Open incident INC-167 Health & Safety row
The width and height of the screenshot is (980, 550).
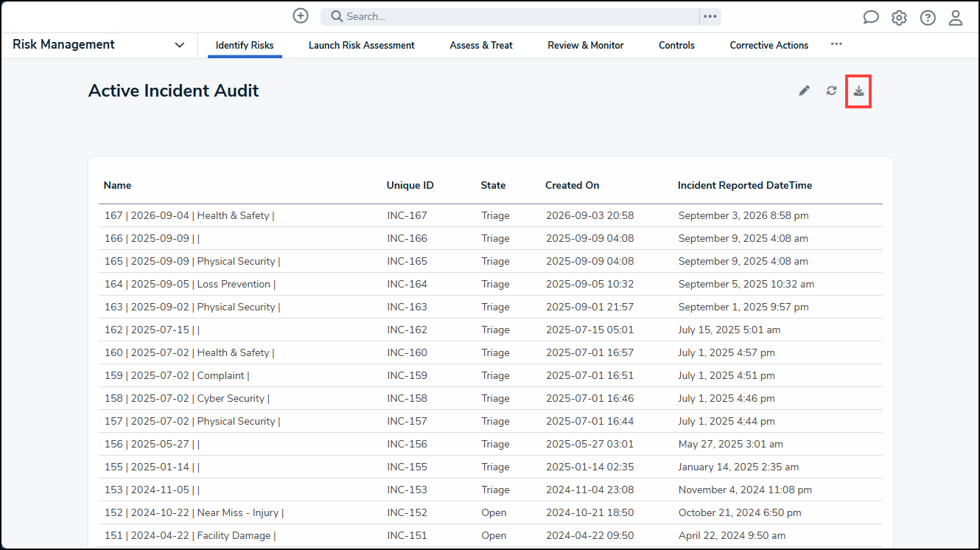(x=491, y=216)
